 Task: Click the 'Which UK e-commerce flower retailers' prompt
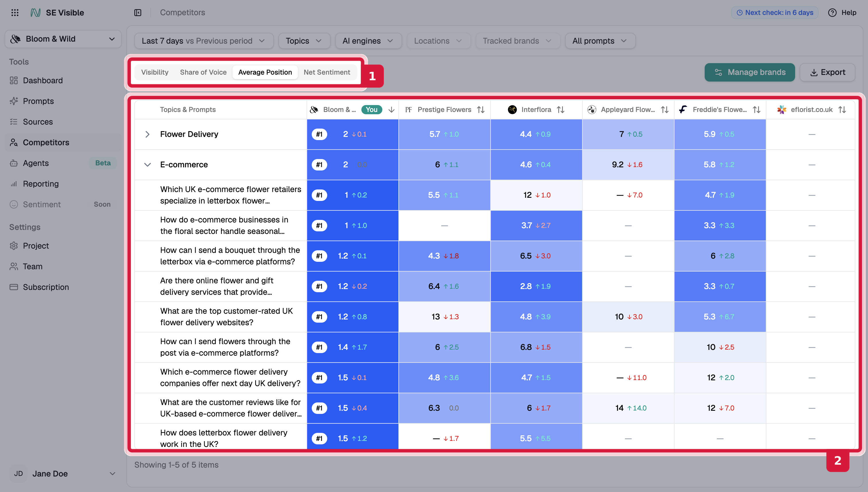(x=230, y=195)
